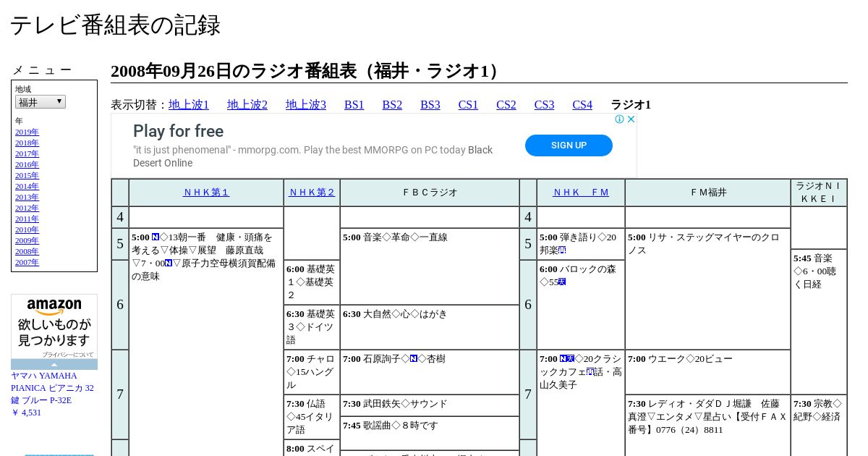The image size is (868, 456).
Task: Open the ＮＨＫ第２ station link
Action: point(312,193)
